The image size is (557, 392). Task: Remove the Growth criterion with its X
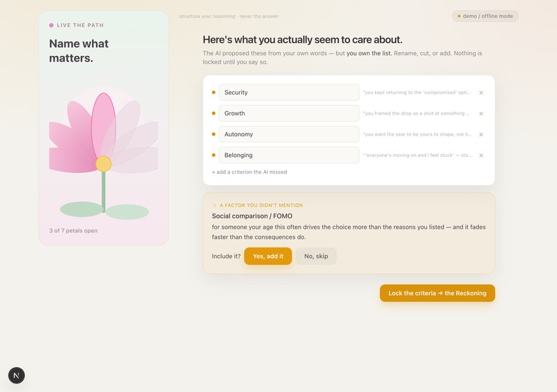(481, 113)
